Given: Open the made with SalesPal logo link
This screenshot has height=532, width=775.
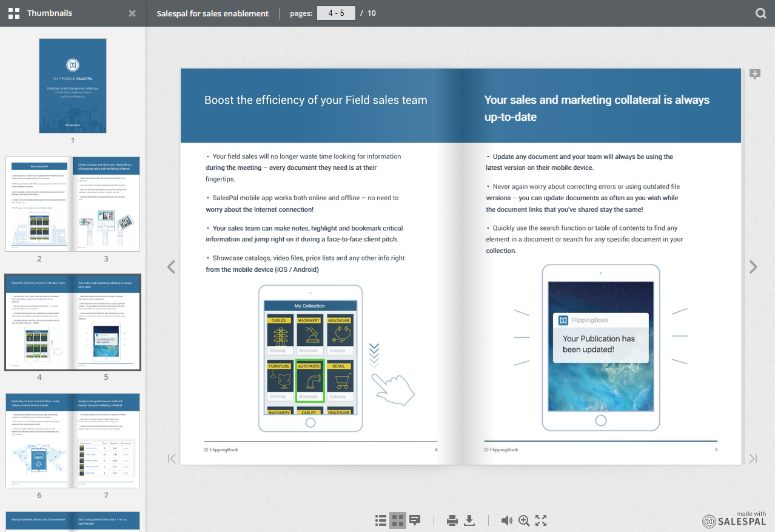Looking at the screenshot, I should point(734,519).
